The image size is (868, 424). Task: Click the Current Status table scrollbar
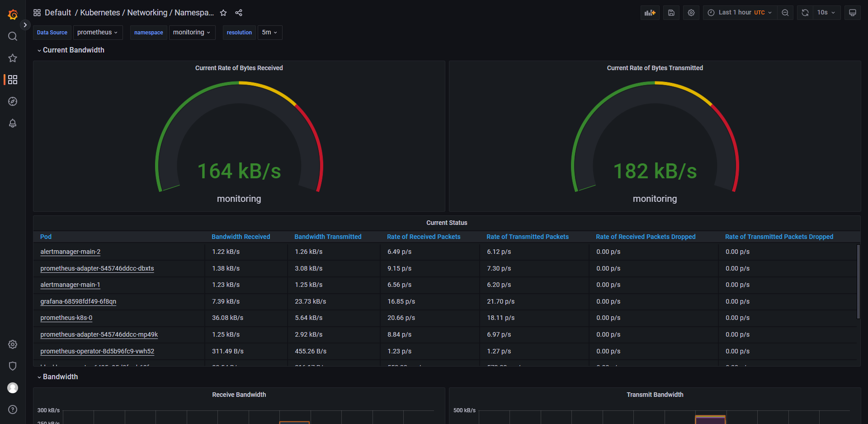pyautogui.click(x=858, y=281)
